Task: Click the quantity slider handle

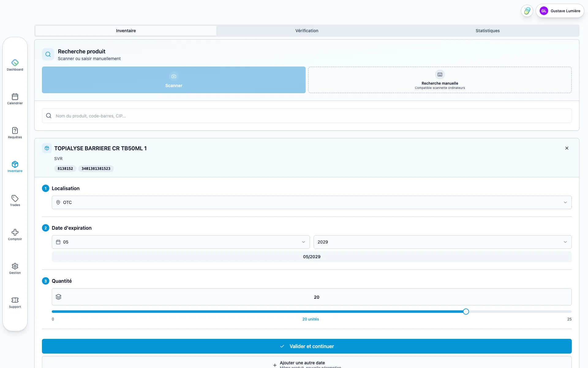Action: coord(466,312)
